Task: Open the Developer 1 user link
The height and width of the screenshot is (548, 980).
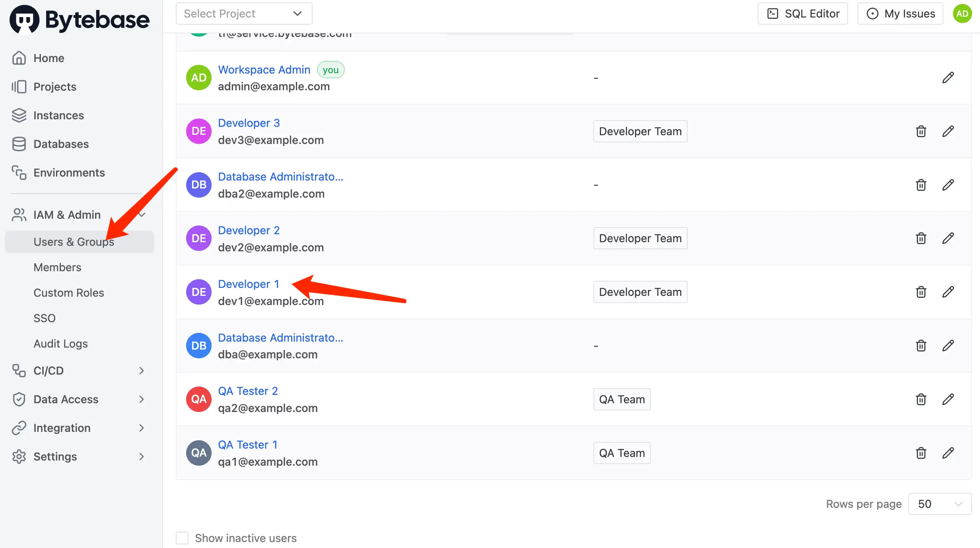Action: coord(249,284)
